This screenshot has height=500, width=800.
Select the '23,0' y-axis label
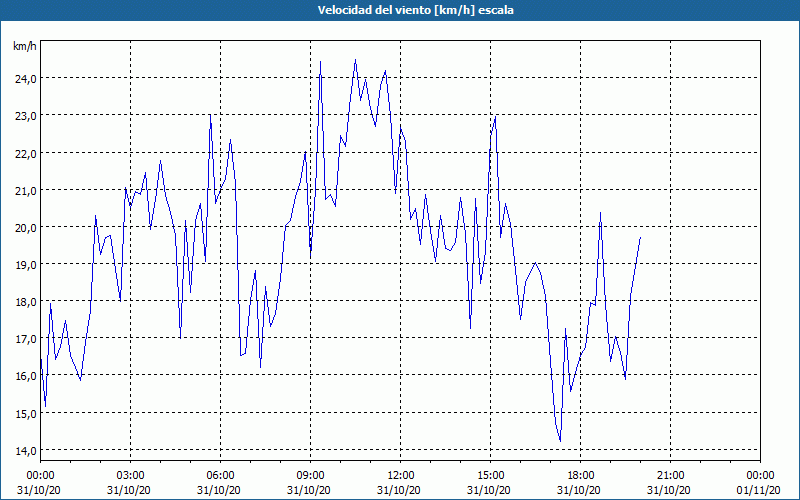tap(26, 116)
